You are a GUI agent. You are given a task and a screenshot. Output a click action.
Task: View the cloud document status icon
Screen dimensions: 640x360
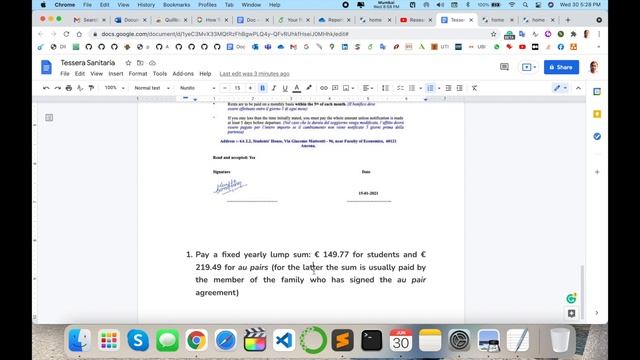[152, 63]
